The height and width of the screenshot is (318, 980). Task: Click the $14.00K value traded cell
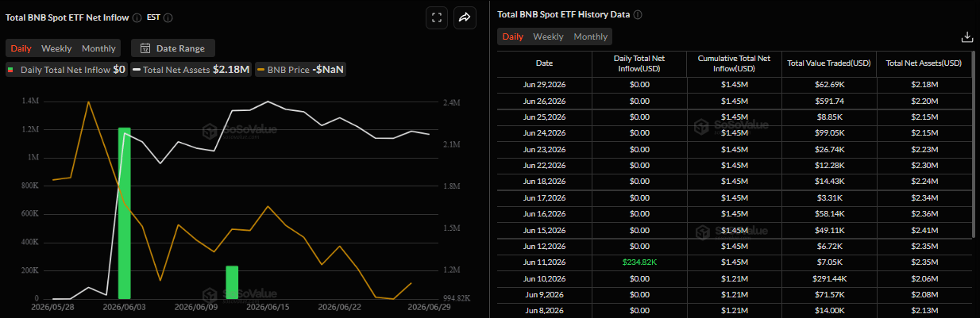point(828,311)
